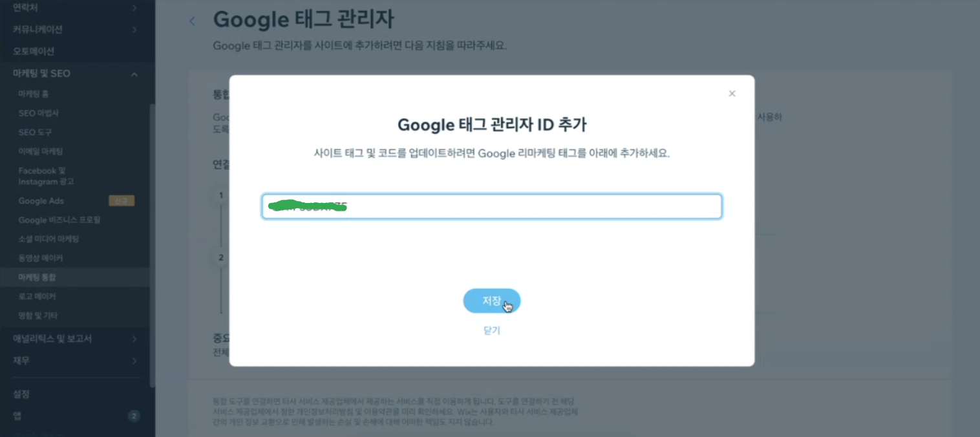Open Facebook 및 Instagram 광고
This screenshot has height=437, width=980.
click(x=47, y=176)
